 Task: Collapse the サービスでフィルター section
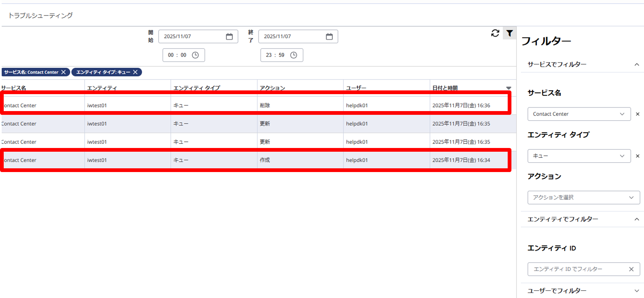(x=637, y=64)
